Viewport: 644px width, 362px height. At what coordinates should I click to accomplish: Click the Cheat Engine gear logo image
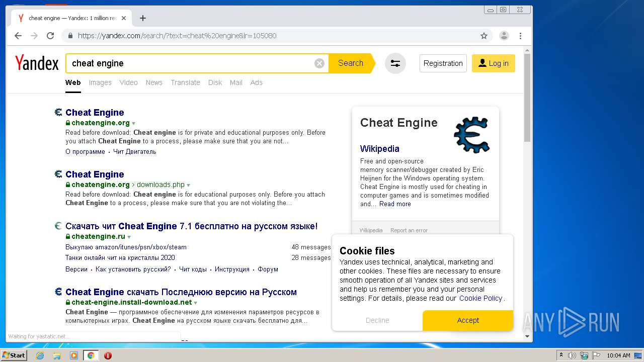[x=471, y=135]
